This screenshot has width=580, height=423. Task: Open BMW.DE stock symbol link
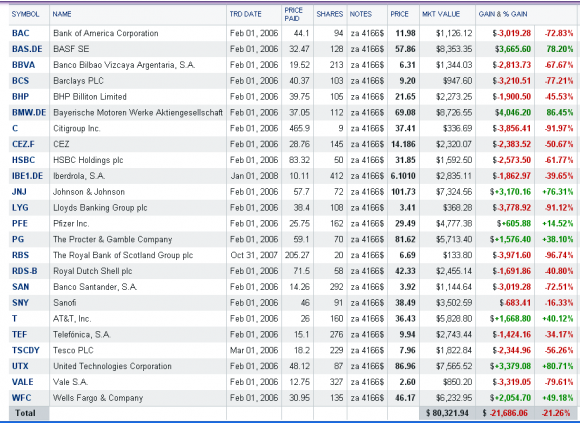pyautogui.click(x=29, y=112)
